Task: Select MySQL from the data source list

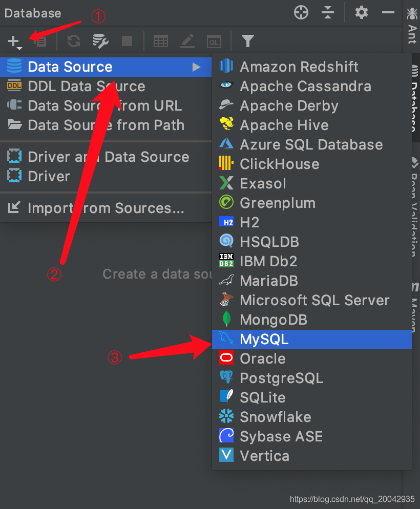Action: click(264, 339)
